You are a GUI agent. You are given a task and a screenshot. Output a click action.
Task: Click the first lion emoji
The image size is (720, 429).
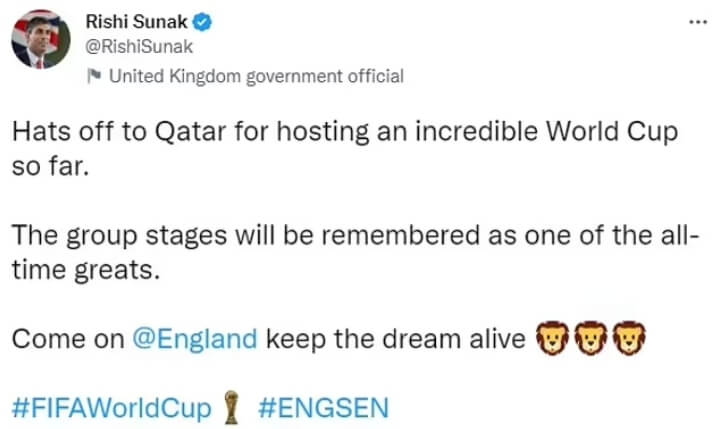(x=555, y=340)
